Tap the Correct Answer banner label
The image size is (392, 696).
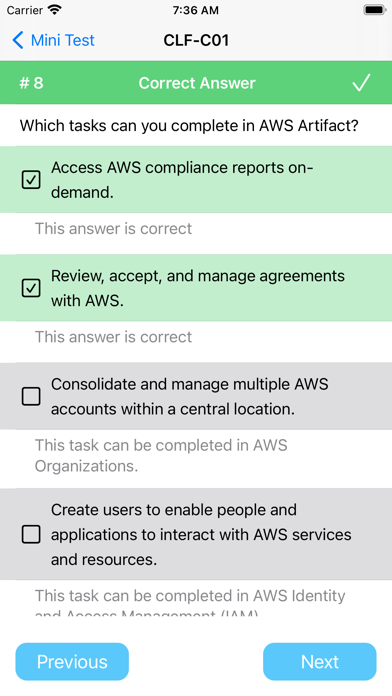(x=197, y=83)
